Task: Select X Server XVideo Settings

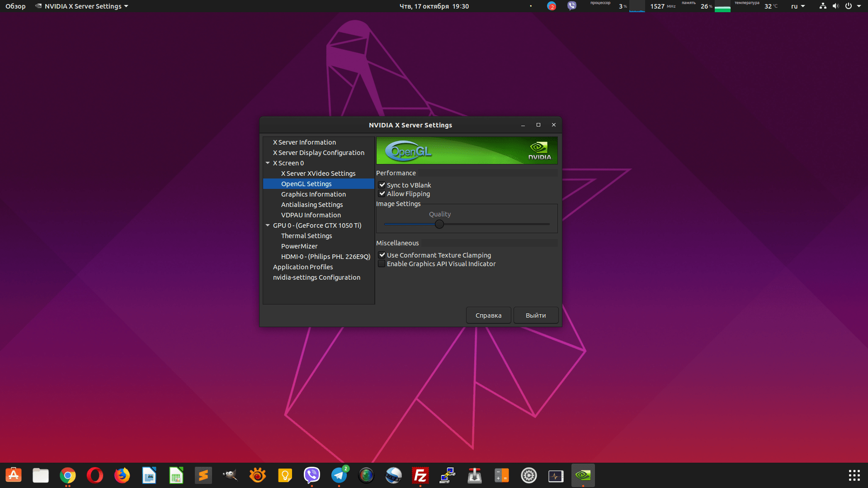Action: point(319,174)
